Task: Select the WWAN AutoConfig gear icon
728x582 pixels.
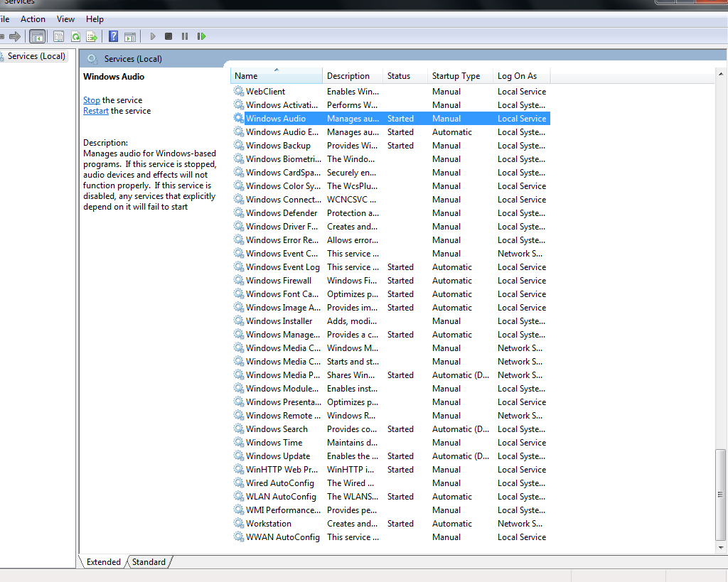Action: point(239,537)
